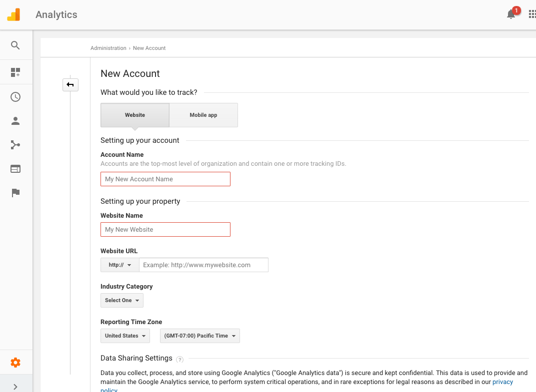The image size is (536, 392).
Task: Open Admin gear icon
Action: coord(15,363)
